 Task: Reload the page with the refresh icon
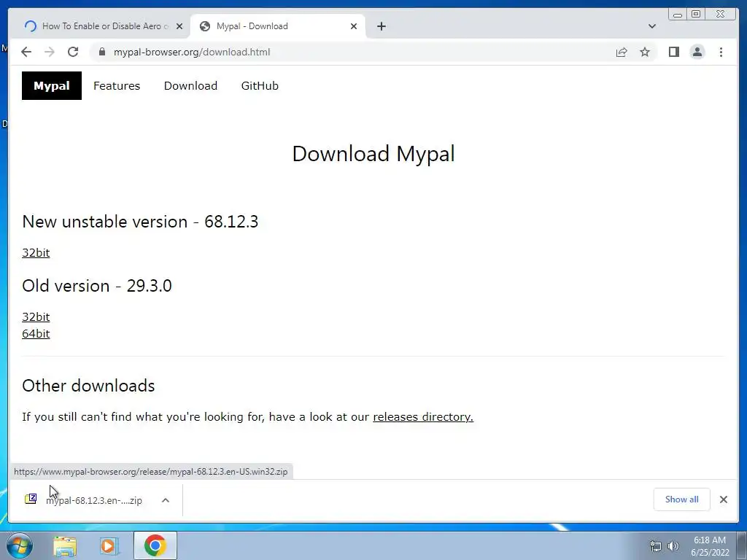73,52
